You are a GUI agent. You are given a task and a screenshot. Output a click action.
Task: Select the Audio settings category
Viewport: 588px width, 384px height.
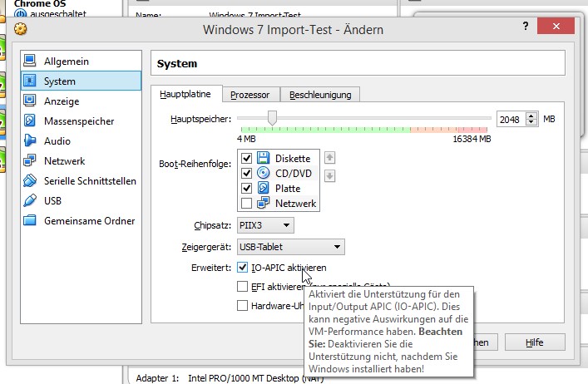tap(81, 140)
